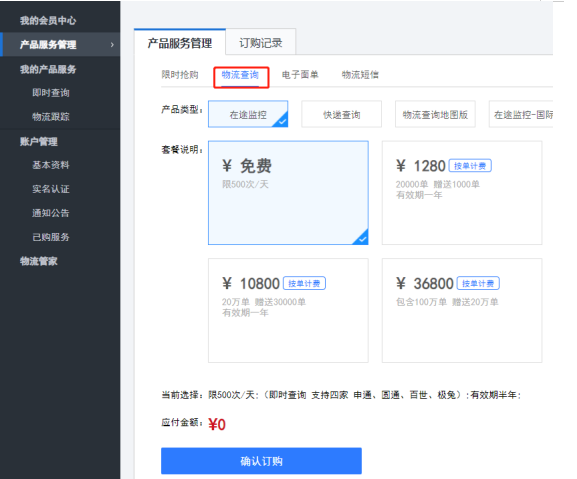Open 账户管理 section
Screen dimensions: 577x479
[x=39, y=141]
